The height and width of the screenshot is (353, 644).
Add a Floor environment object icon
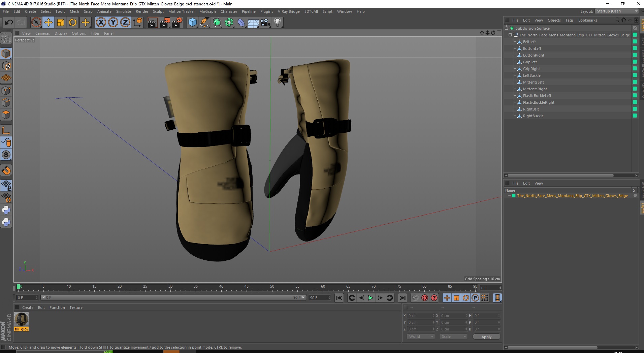[253, 23]
